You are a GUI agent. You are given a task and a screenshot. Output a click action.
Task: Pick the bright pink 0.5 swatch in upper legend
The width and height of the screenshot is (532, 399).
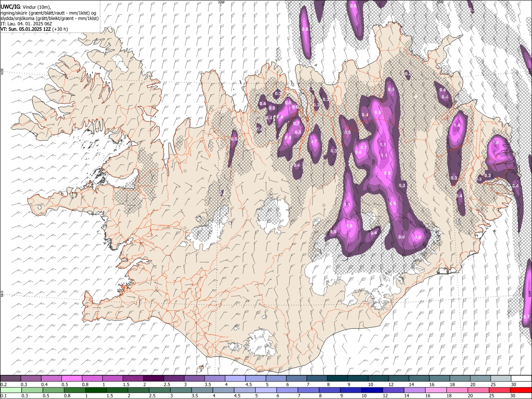pyautogui.click(x=72, y=378)
